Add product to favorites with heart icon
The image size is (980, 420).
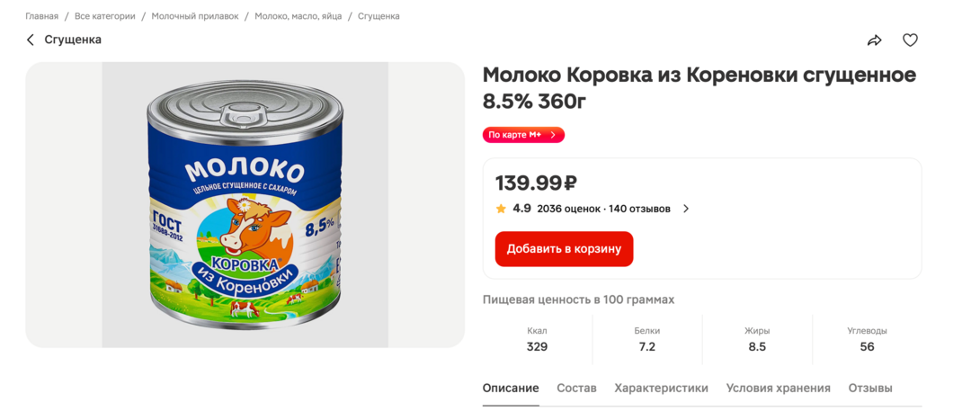pyautogui.click(x=910, y=40)
